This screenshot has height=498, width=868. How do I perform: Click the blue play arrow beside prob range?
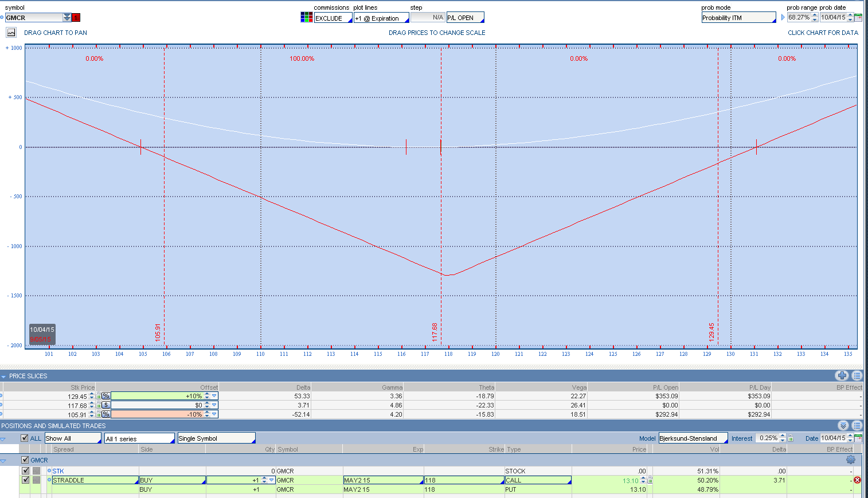click(x=783, y=18)
